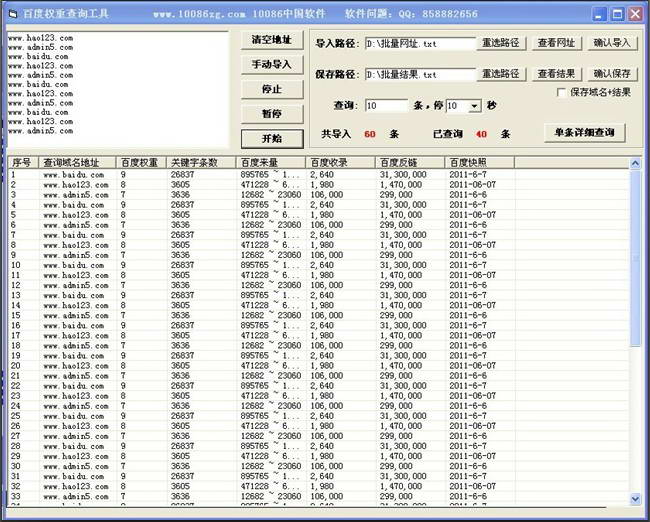Click the imported count 60
Viewport: 650px width, 522px height.
pos(370,134)
